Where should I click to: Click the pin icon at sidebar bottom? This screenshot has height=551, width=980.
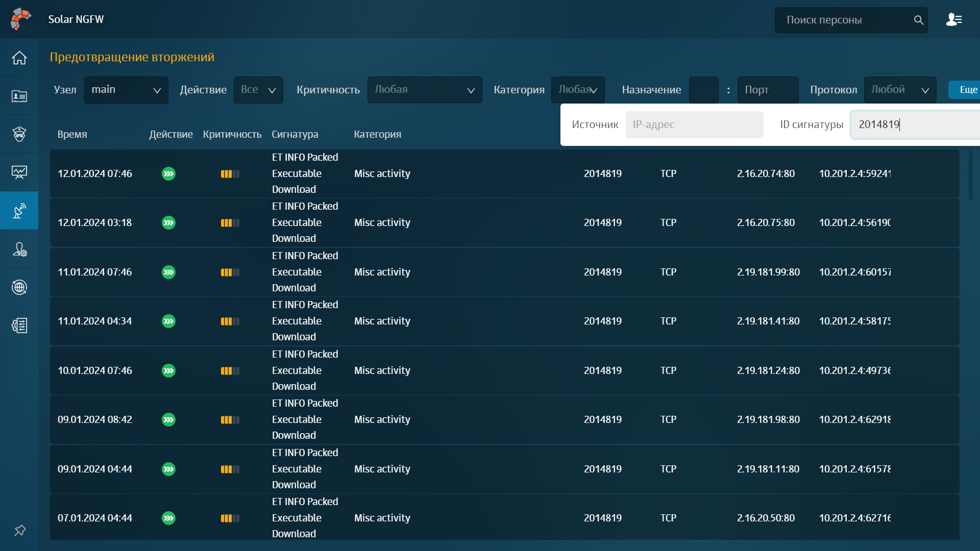pos(20,531)
